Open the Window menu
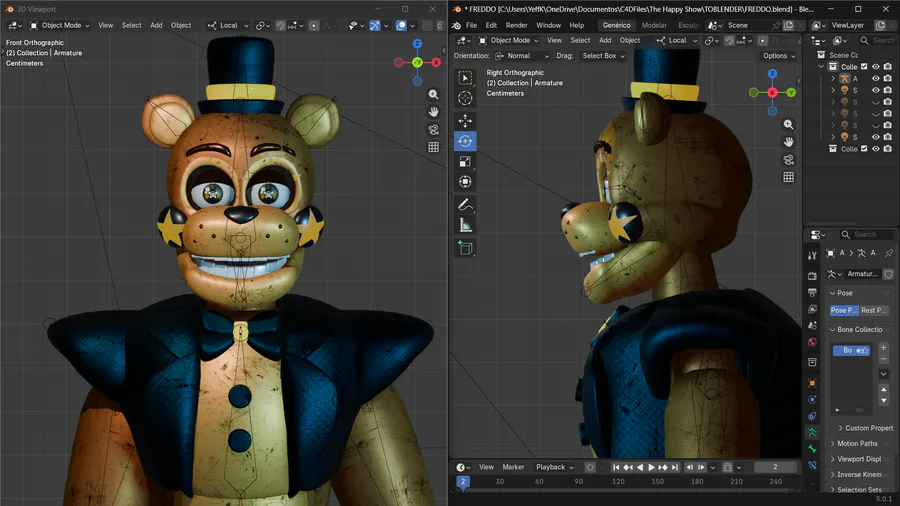Viewport: 900px width, 506px height. [x=548, y=25]
